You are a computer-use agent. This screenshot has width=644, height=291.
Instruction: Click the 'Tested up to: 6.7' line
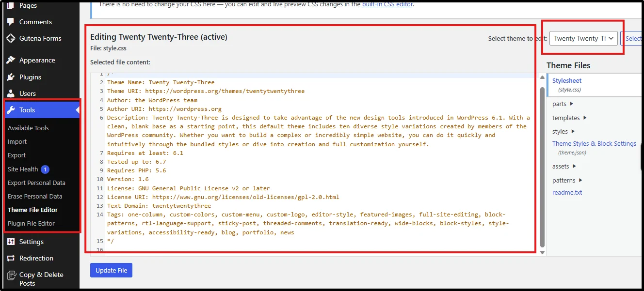point(136,162)
